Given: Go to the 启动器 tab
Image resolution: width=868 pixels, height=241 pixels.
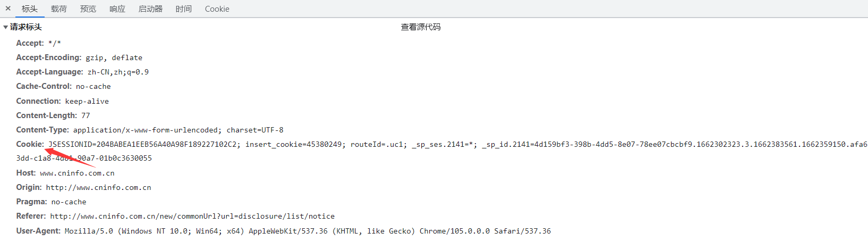Looking at the screenshot, I should coord(150,9).
